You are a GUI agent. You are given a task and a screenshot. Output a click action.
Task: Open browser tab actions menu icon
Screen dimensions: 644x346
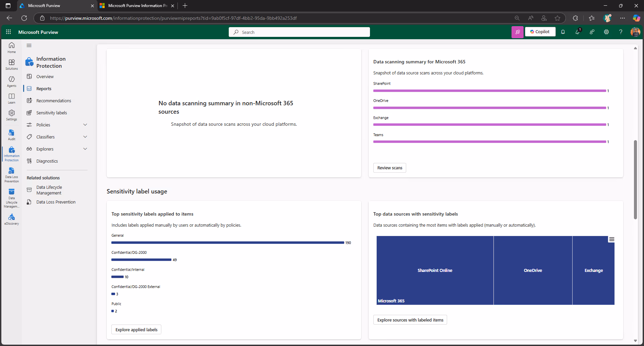(8, 6)
